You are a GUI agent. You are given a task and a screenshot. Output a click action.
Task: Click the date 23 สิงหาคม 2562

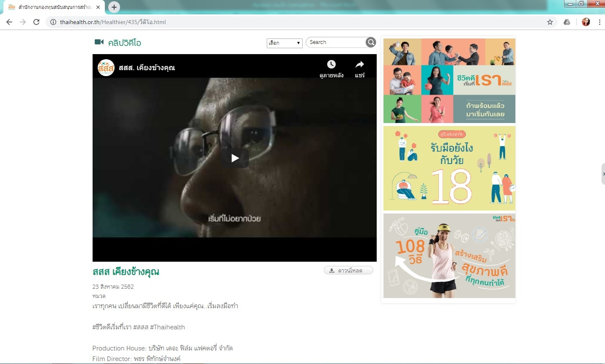[x=113, y=287]
